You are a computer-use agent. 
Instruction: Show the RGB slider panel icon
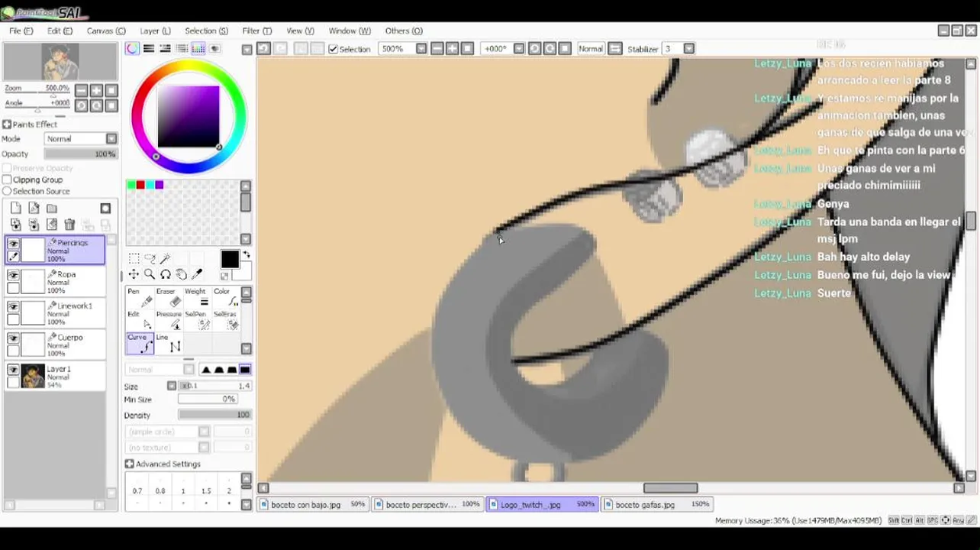click(149, 48)
